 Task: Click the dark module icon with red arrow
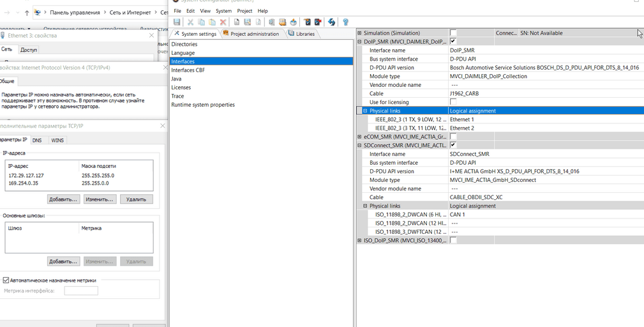click(317, 22)
